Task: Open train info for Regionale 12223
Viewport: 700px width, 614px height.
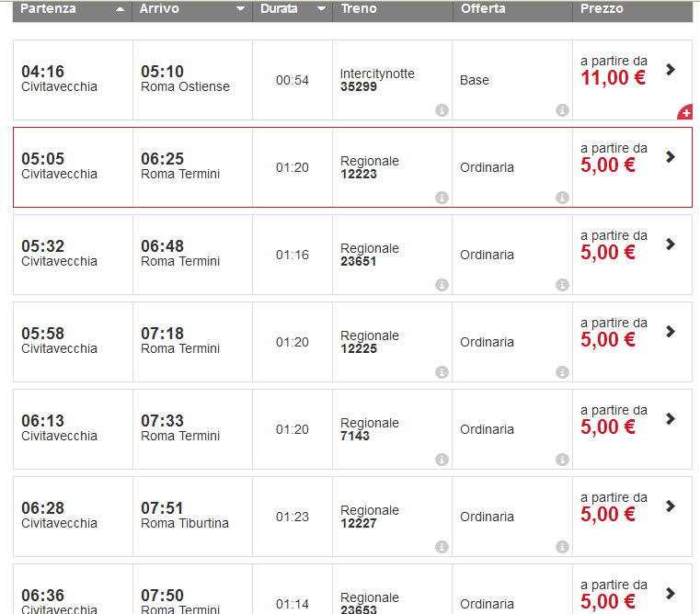Action: [x=442, y=198]
